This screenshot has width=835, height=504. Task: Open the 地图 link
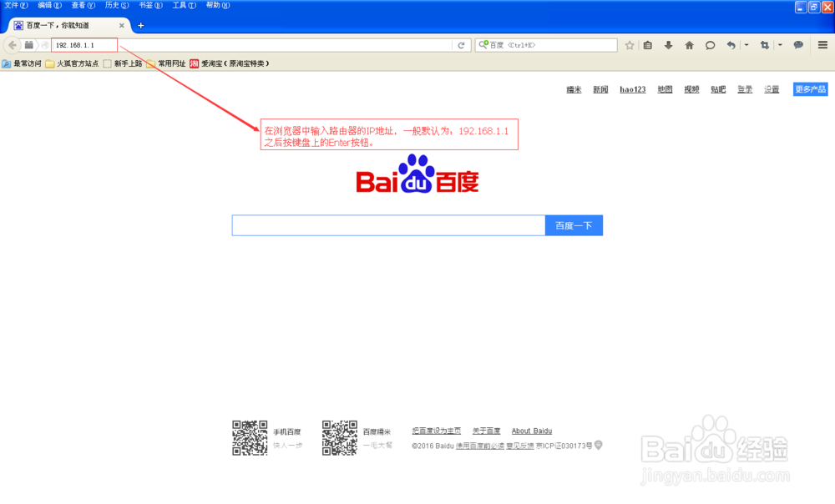coord(665,89)
